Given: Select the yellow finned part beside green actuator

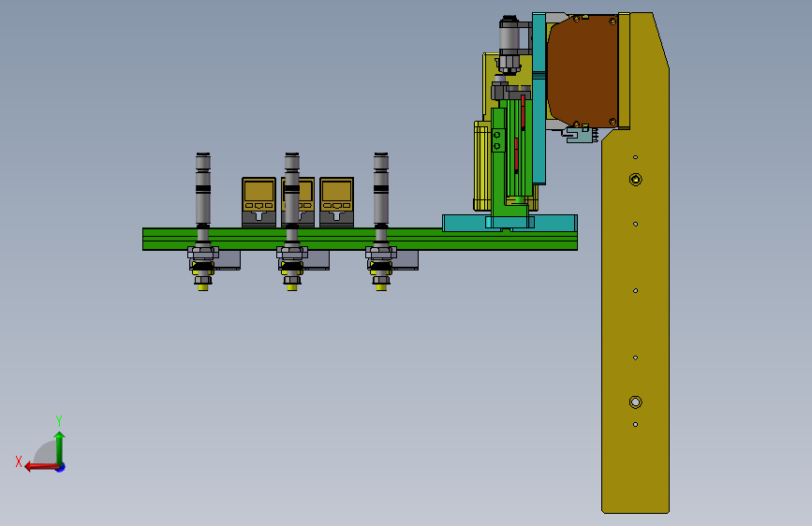Looking at the screenshot, I should [x=481, y=166].
